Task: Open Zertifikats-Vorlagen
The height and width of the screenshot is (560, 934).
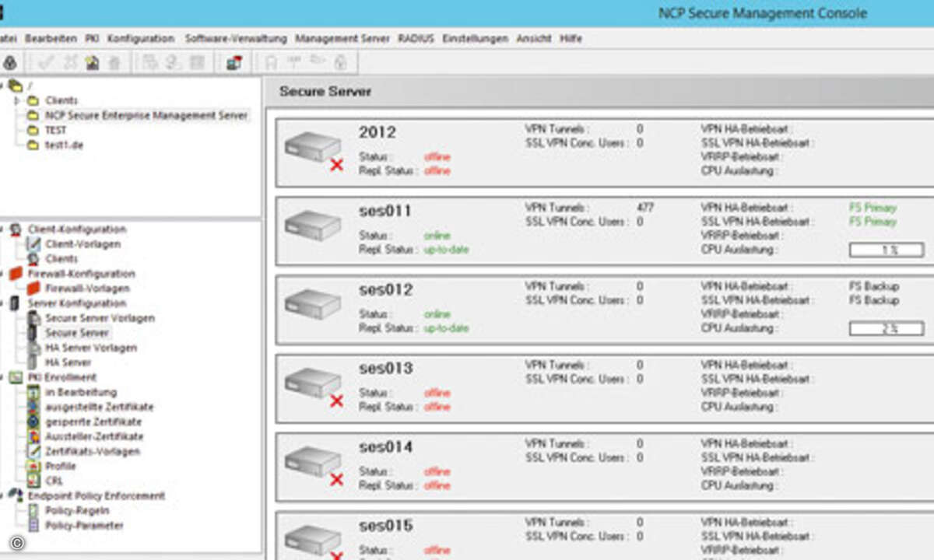Action: pos(93,451)
